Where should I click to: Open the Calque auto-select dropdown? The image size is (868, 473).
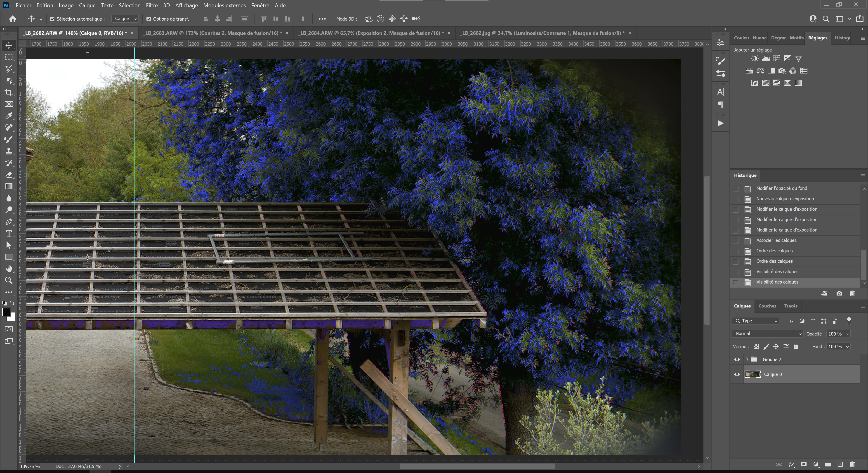pos(125,19)
